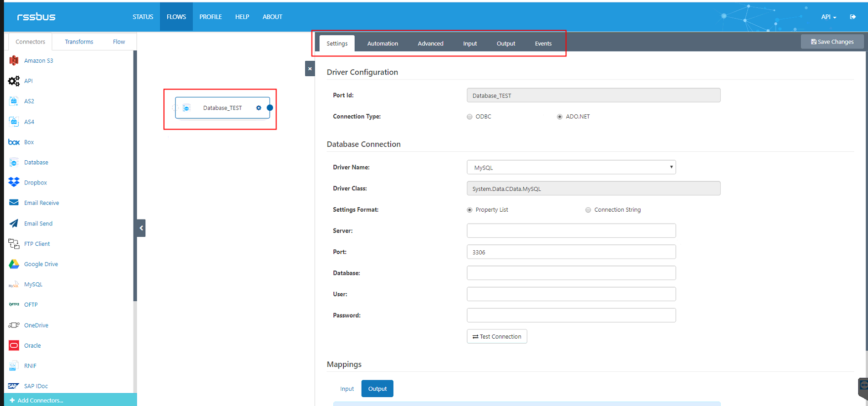Click the FTP Client icon

click(x=14, y=243)
